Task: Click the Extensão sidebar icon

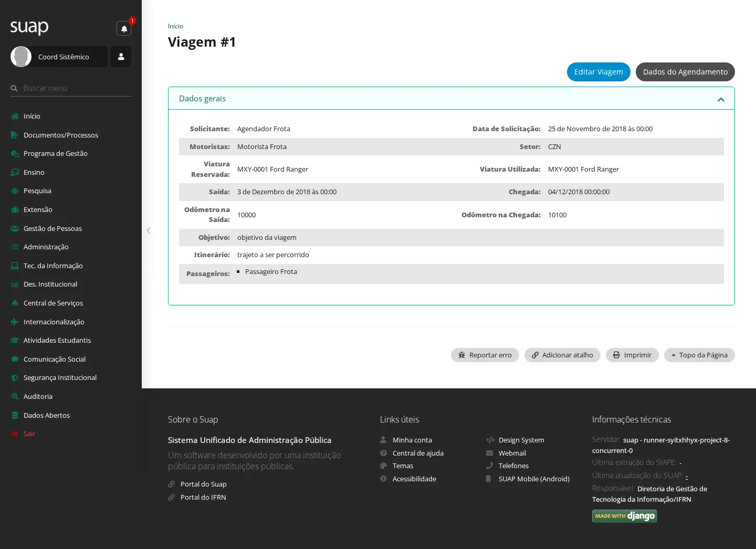Action: click(15, 209)
